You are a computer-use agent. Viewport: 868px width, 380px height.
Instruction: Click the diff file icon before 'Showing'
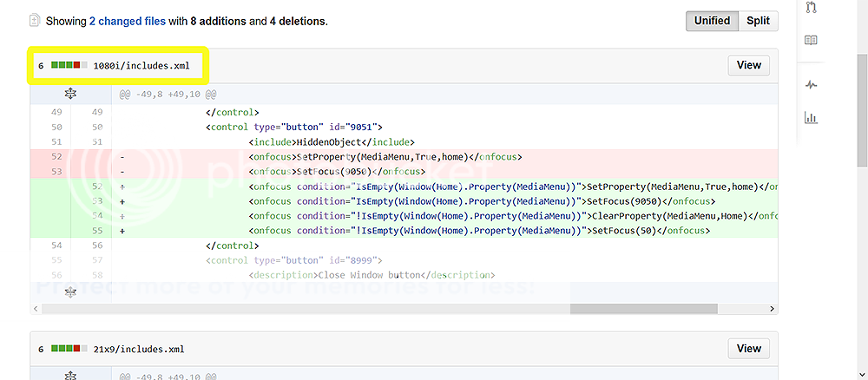click(35, 19)
